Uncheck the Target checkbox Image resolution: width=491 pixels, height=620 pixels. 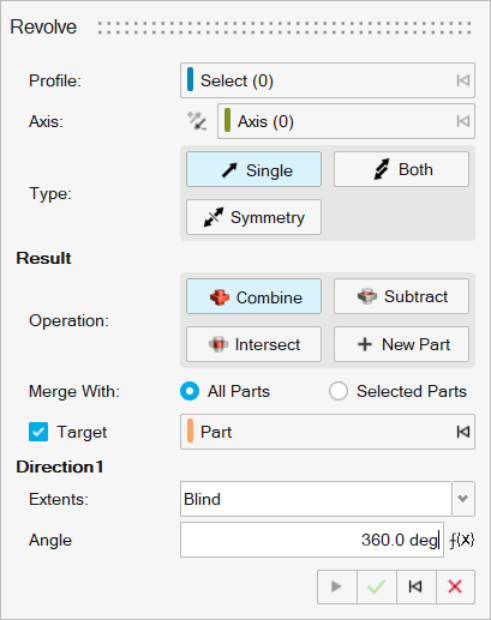pos(38,432)
